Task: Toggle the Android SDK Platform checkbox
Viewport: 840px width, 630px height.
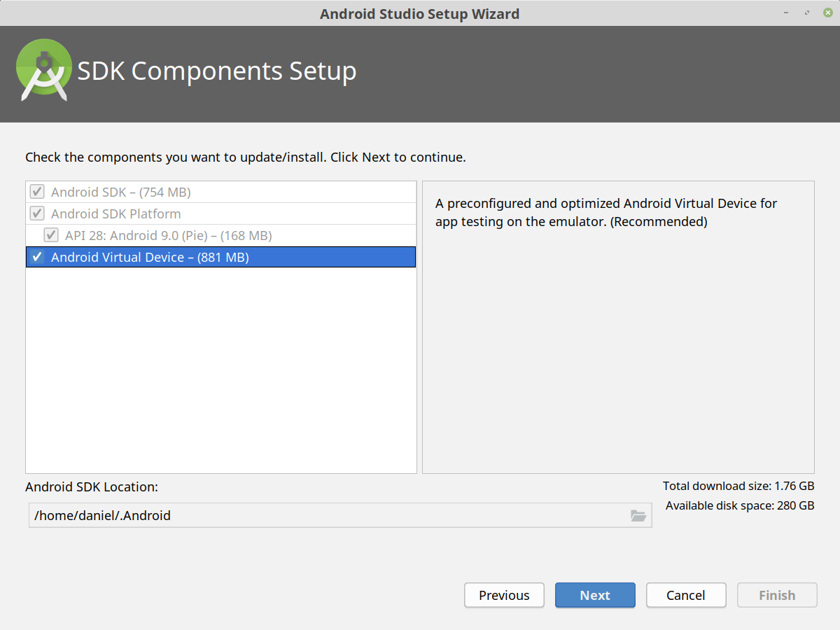Action: pyautogui.click(x=37, y=213)
